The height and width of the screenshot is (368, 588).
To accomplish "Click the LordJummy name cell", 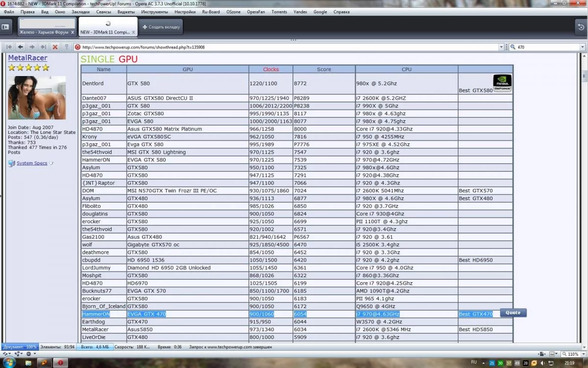I will coord(103,268).
